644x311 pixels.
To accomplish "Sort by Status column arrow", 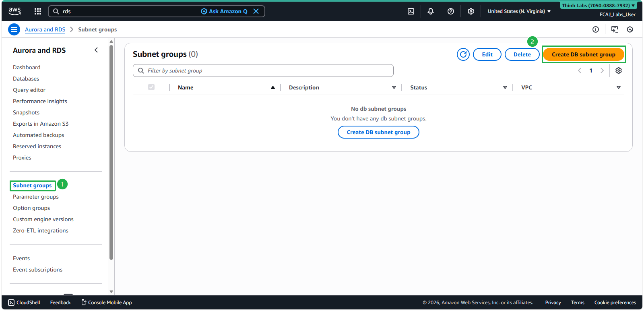I will coord(505,87).
